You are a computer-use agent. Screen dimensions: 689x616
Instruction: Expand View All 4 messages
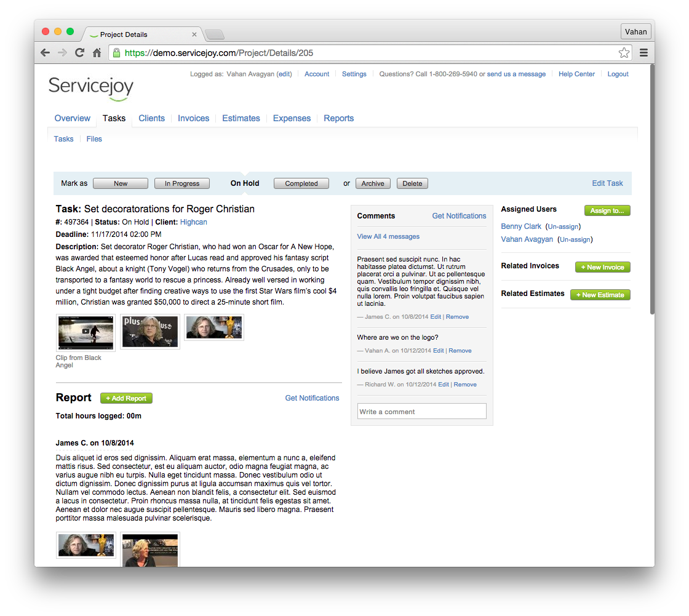click(x=388, y=236)
